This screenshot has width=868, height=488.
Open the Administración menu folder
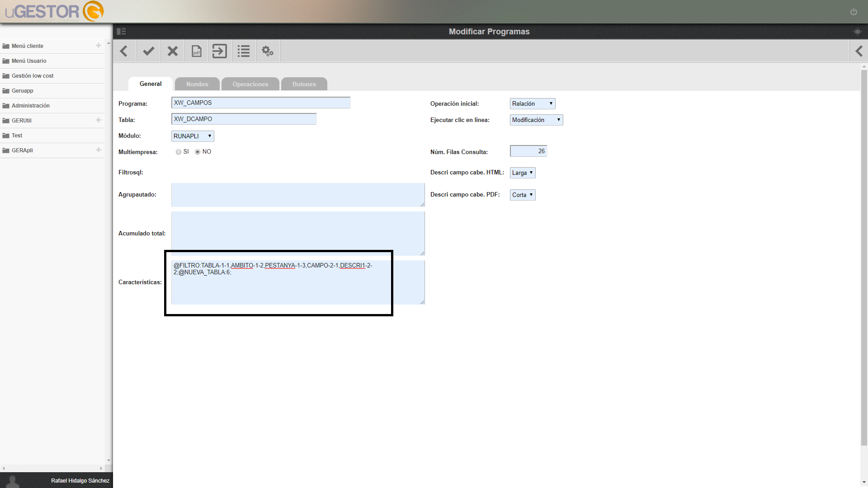(52, 106)
